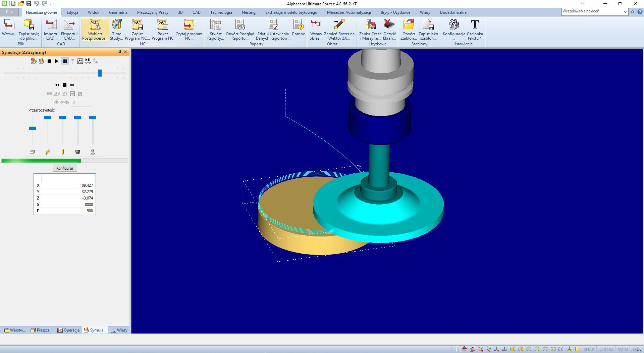Viewport: 644px width, 353px height.
Task: Toggle AUTO in the status bar
Action: click(x=623, y=349)
